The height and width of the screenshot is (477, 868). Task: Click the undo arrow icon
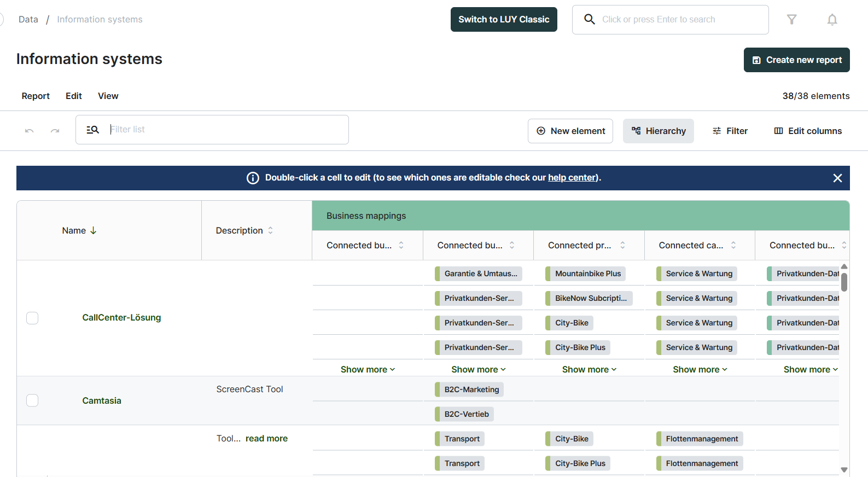tap(30, 131)
